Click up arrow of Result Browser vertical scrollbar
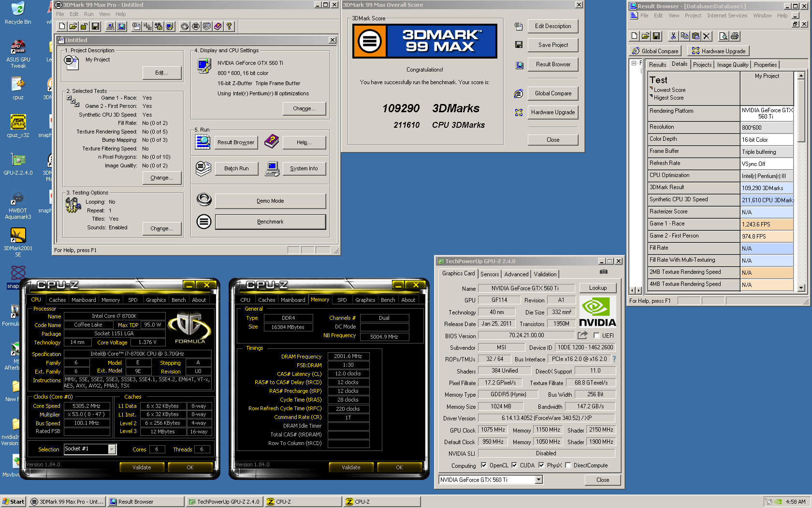Screen dimensions: 812x508 (x=801, y=75)
